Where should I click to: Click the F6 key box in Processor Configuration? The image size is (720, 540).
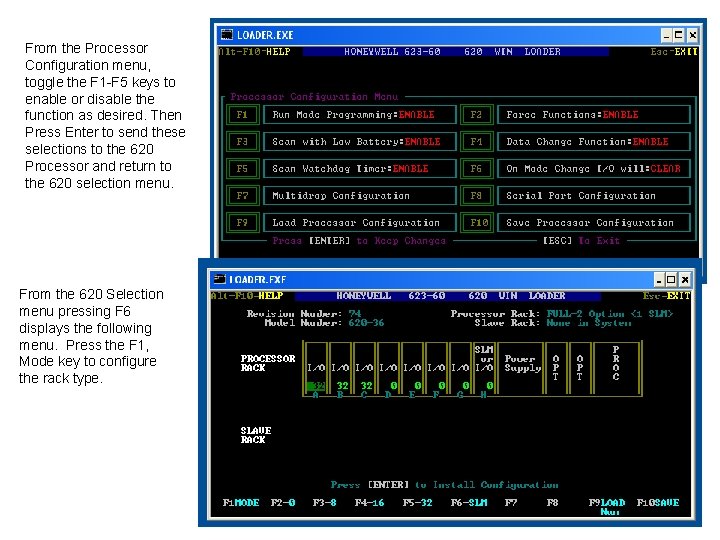click(x=477, y=169)
